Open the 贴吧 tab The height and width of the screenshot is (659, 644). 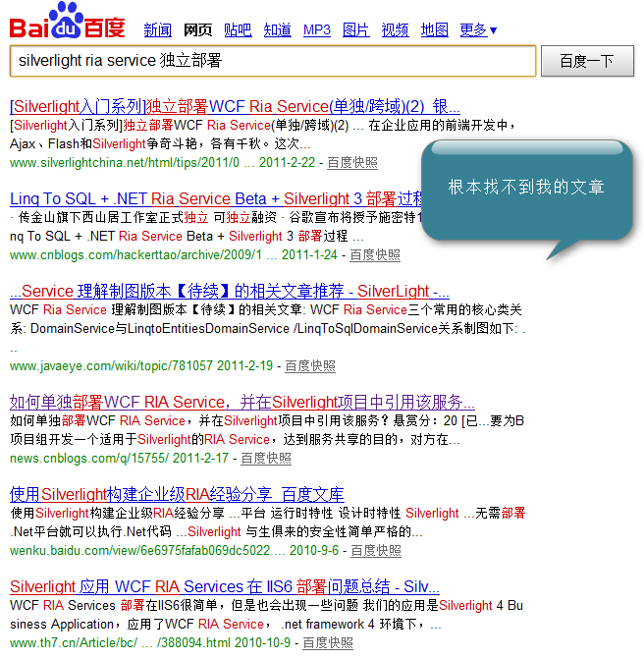coord(238,30)
